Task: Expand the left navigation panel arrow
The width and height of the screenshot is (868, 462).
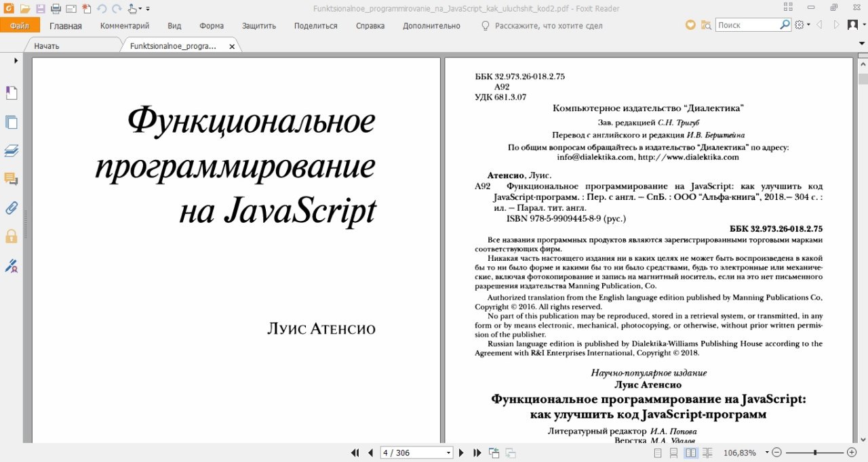Action: pyautogui.click(x=16, y=61)
